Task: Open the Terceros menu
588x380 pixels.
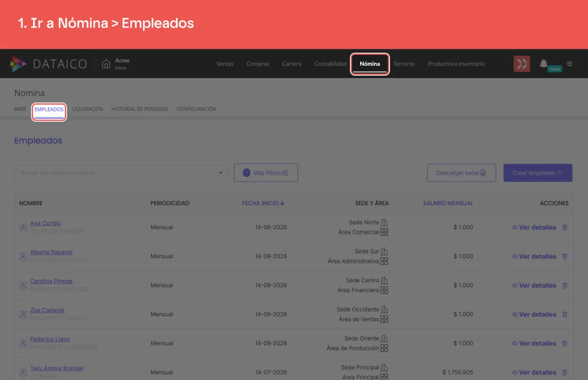Action: (x=404, y=64)
